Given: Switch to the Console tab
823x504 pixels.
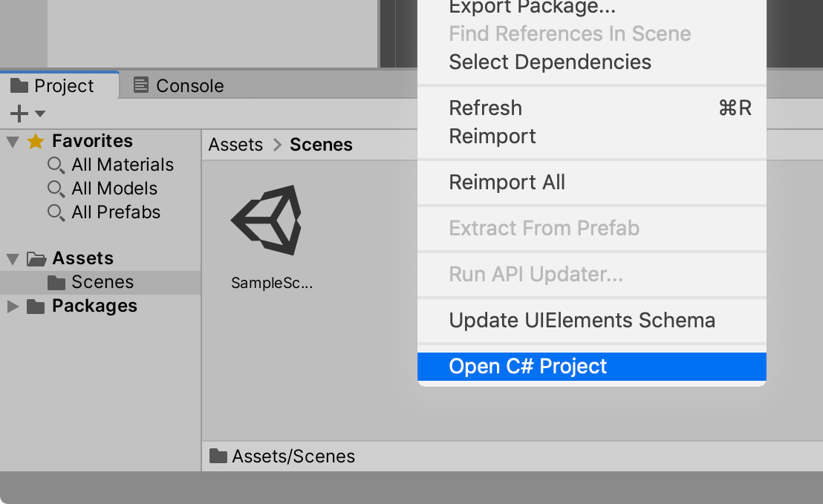Looking at the screenshot, I should [x=178, y=85].
